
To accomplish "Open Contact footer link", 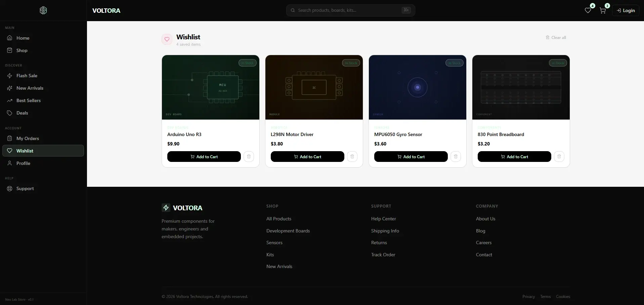I will click(x=484, y=255).
